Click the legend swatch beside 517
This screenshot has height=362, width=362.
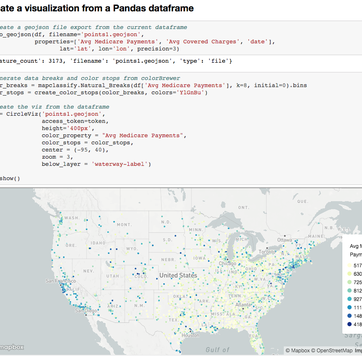point(349,265)
